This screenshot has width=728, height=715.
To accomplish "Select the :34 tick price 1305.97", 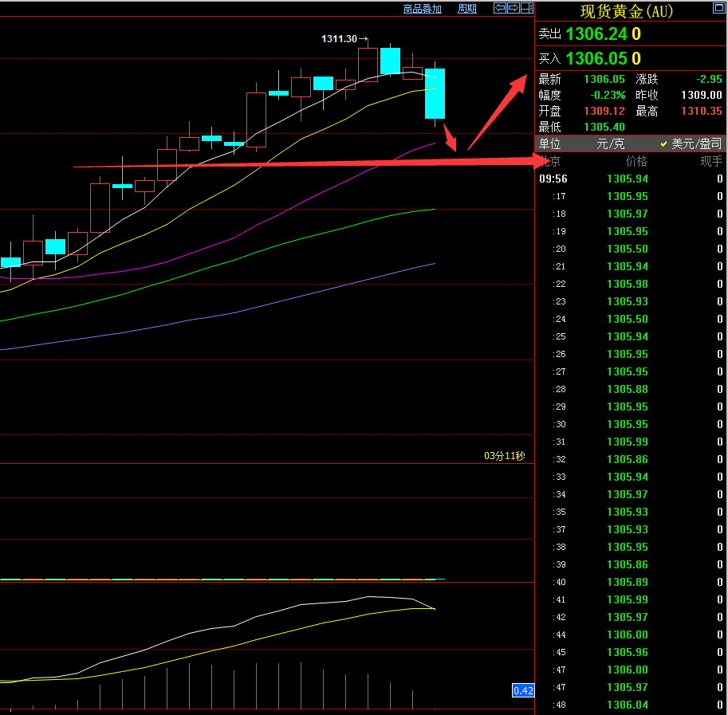I will point(628,494).
